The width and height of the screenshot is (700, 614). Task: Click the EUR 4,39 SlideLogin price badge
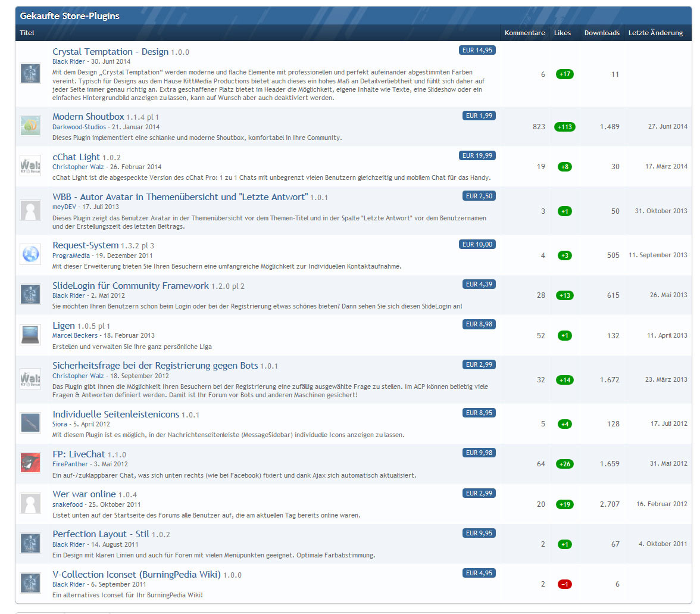tap(479, 284)
